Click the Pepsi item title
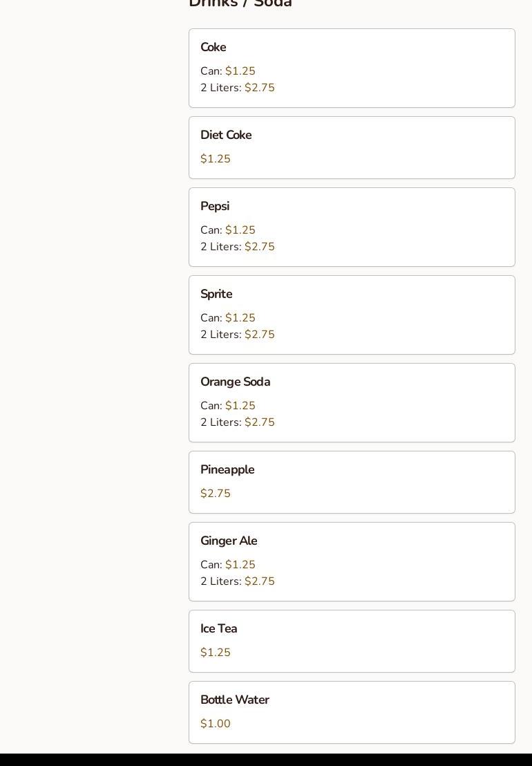Image resolution: width=532 pixels, height=766 pixels. (215, 206)
